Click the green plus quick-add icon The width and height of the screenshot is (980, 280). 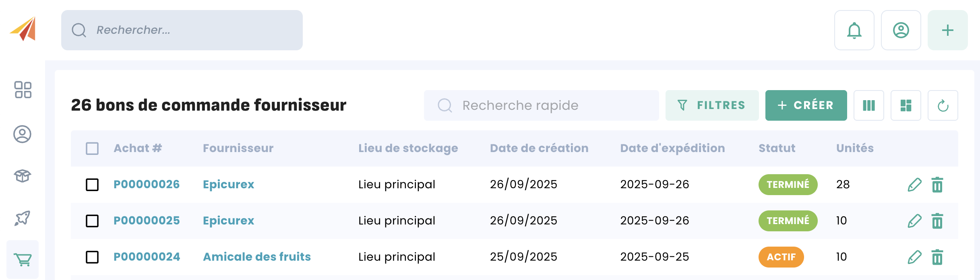tap(947, 30)
